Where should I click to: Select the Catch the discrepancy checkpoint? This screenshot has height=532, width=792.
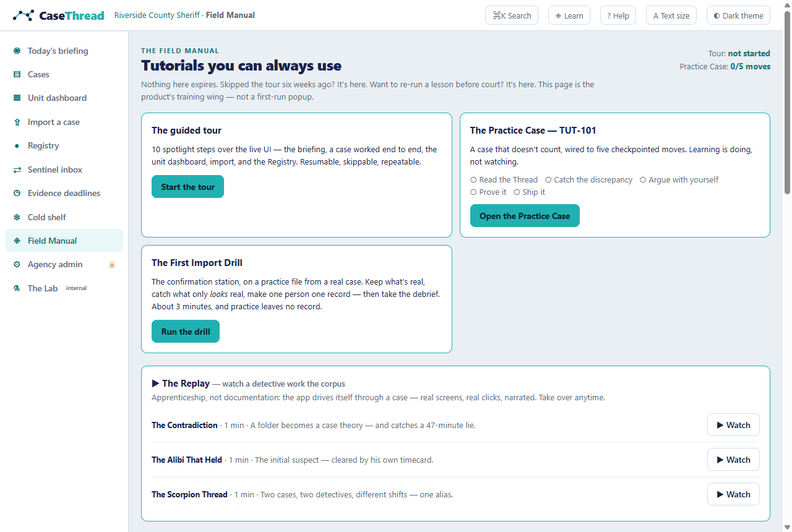588,179
